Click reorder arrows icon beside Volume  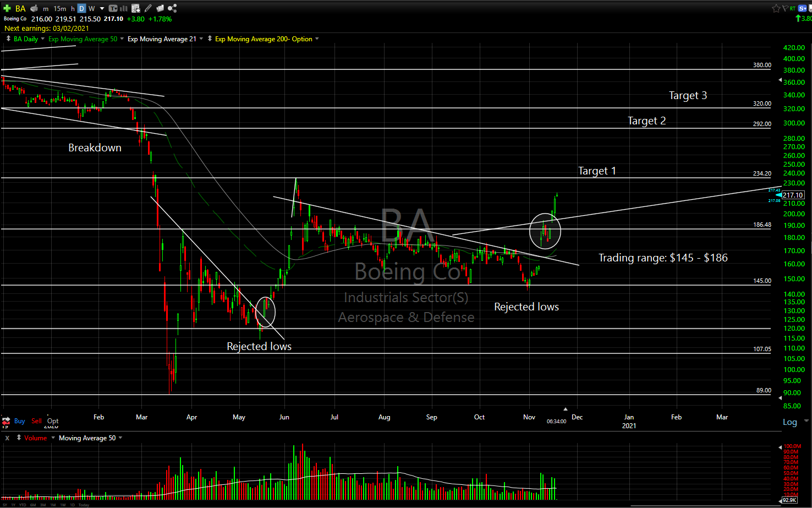pos(19,438)
